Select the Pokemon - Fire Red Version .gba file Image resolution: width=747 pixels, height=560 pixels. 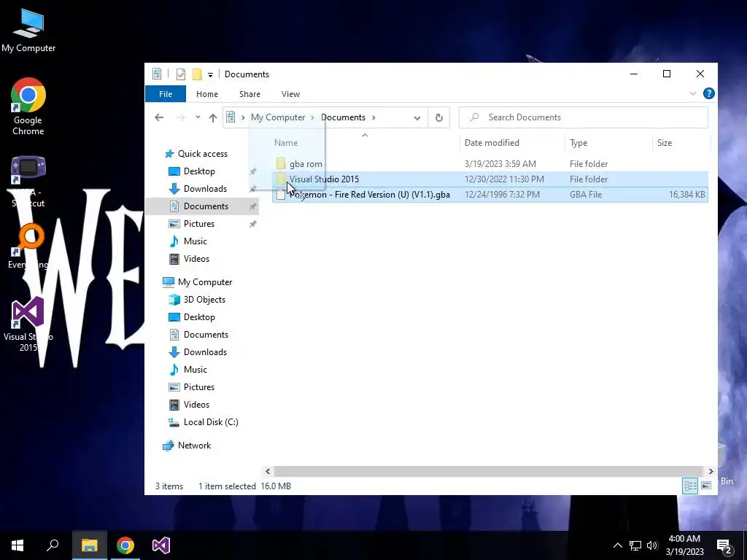coord(490,194)
